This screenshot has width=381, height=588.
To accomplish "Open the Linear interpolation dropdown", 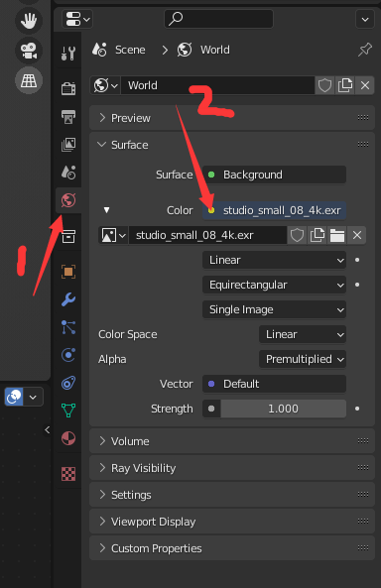I will tap(274, 260).
